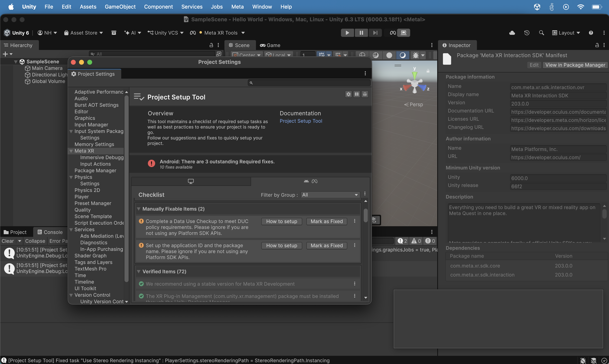Open the GameObject menu
The height and width of the screenshot is (364, 609).
pyautogui.click(x=120, y=7)
